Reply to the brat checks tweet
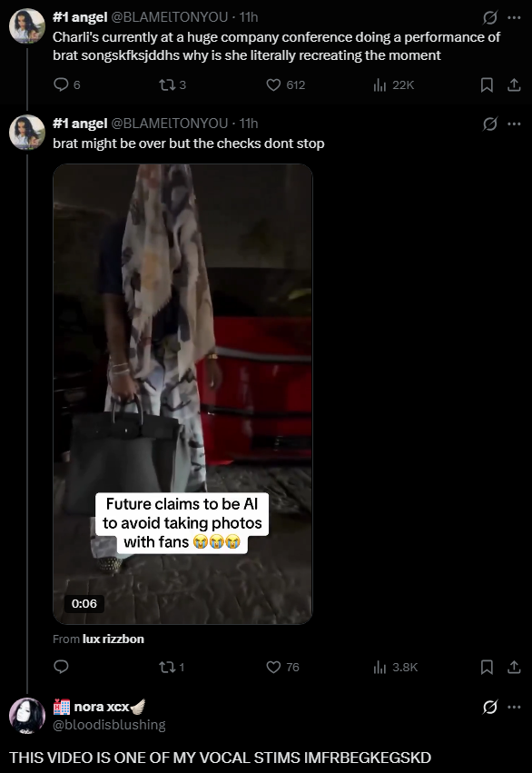The width and height of the screenshot is (532, 773). pos(61,667)
